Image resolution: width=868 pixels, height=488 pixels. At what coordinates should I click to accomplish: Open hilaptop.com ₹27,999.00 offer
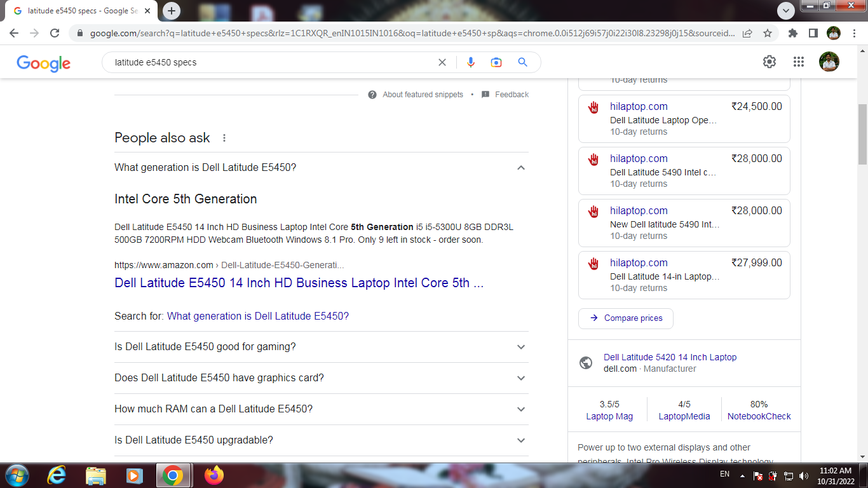[684, 275]
